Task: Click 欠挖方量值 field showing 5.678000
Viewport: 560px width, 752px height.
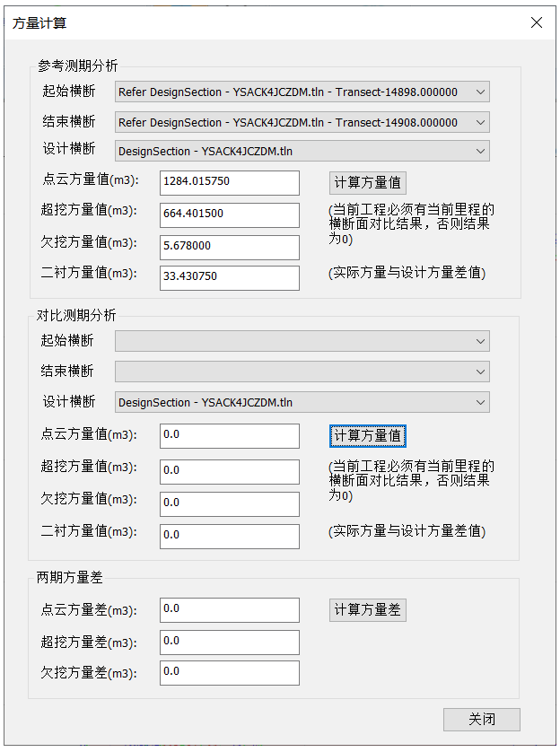Action: [230, 246]
